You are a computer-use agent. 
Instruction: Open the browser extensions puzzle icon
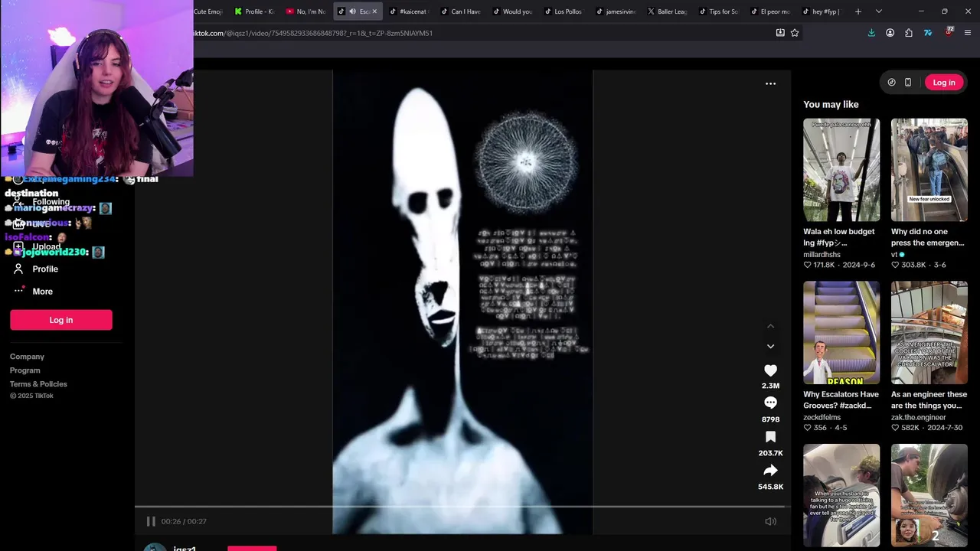coord(909,33)
